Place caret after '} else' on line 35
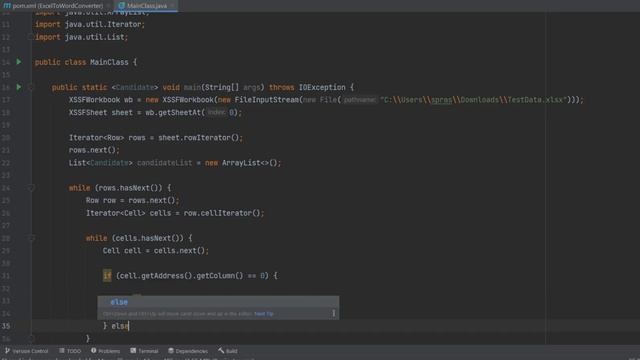This screenshot has height=360, width=640. 129,326
